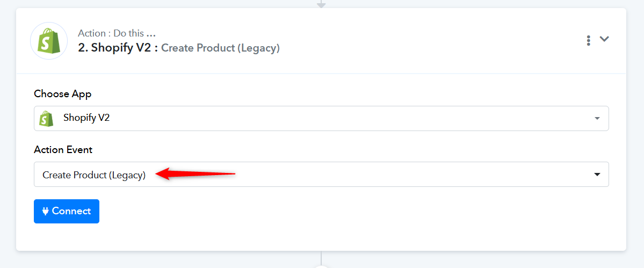The height and width of the screenshot is (268, 644).
Task: Click the Create Product (Legacy) event field
Action: pyautogui.click(x=321, y=175)
